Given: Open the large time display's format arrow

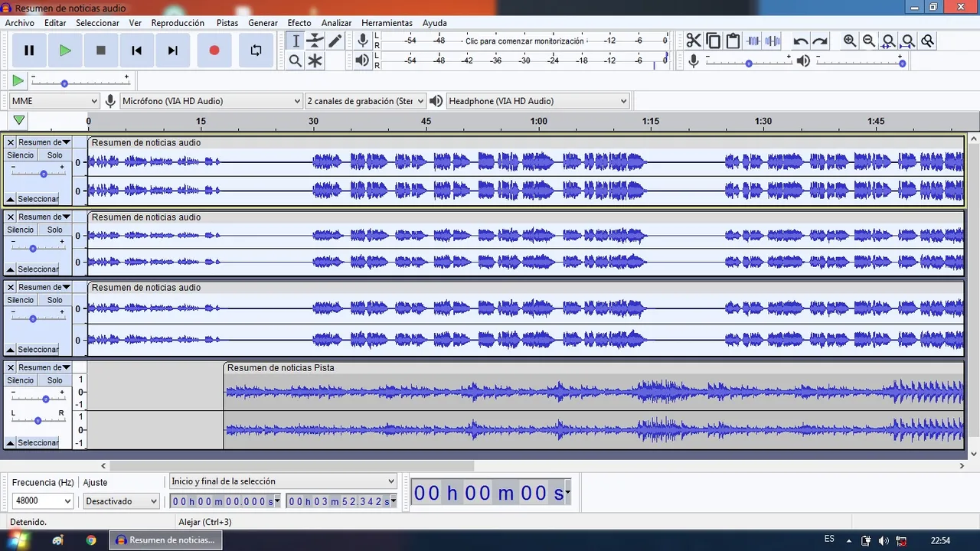Looking at the screenshot, I should 567,493.
